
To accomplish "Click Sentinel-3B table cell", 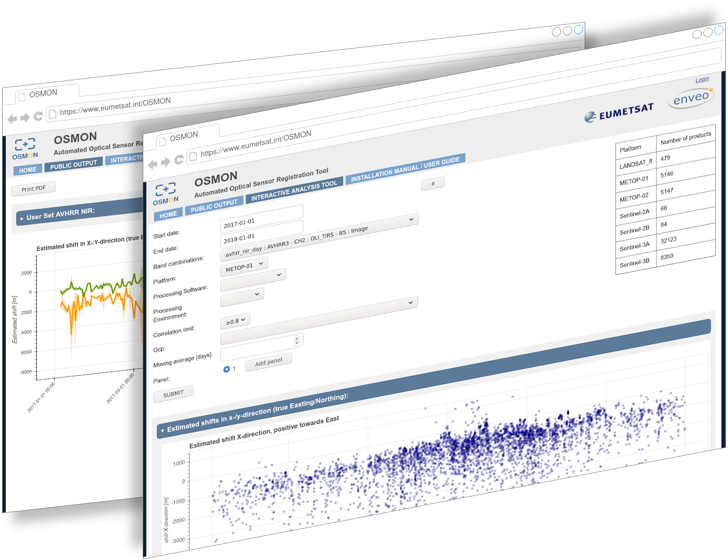I will [x=636, y=263].
